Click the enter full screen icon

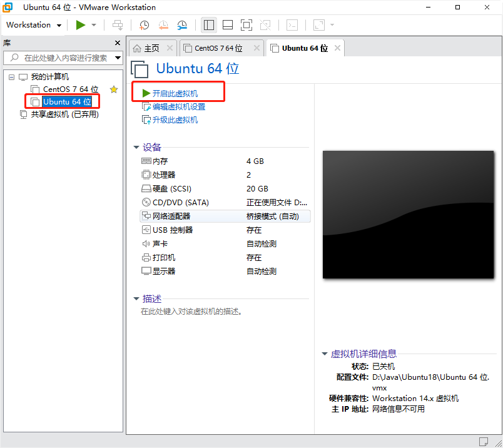pos(246,25)
